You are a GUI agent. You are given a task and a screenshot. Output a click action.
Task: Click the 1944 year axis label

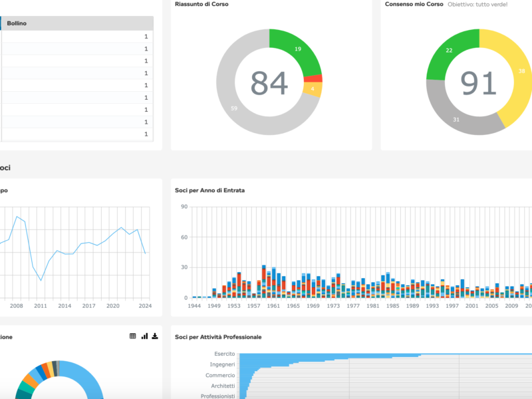tap(194, 306)
